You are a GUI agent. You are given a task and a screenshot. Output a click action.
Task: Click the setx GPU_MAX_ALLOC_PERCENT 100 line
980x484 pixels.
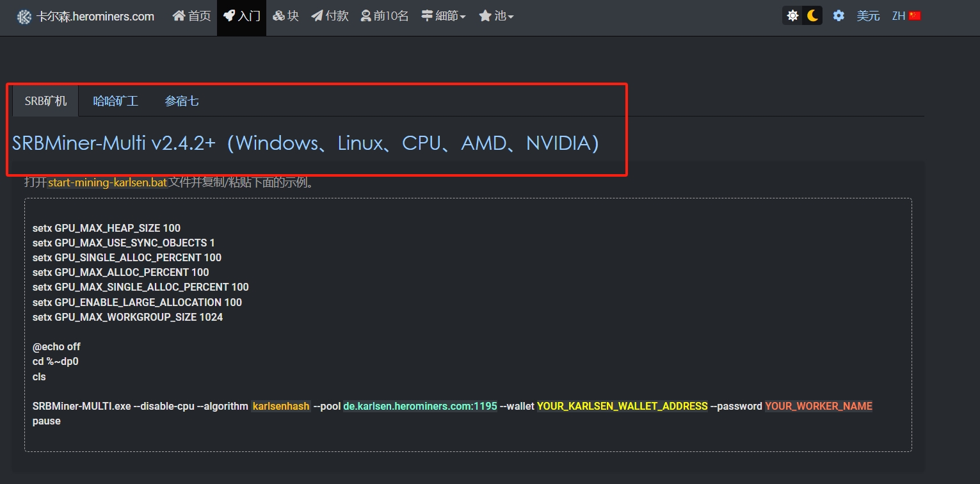point(120,273)
